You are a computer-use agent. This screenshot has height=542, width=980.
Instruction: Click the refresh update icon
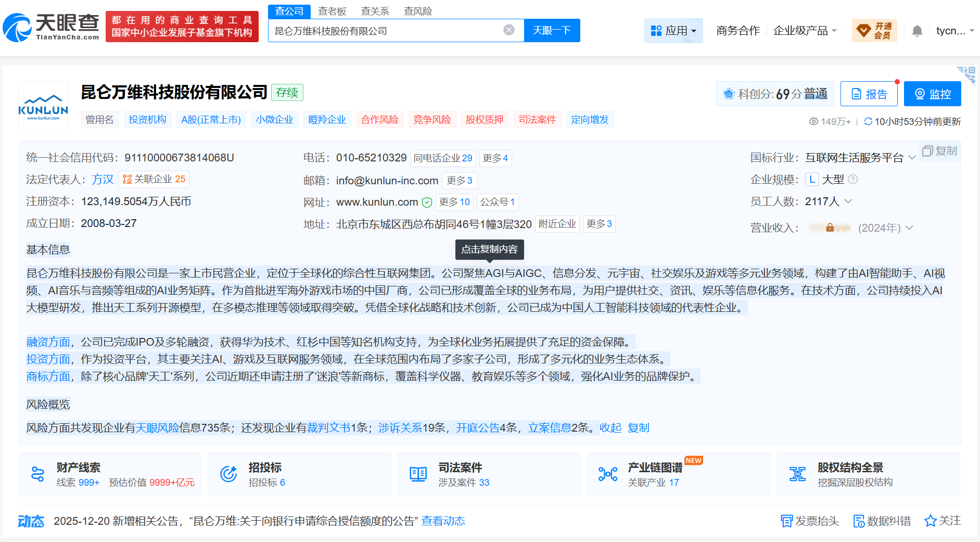pos(868,121)
